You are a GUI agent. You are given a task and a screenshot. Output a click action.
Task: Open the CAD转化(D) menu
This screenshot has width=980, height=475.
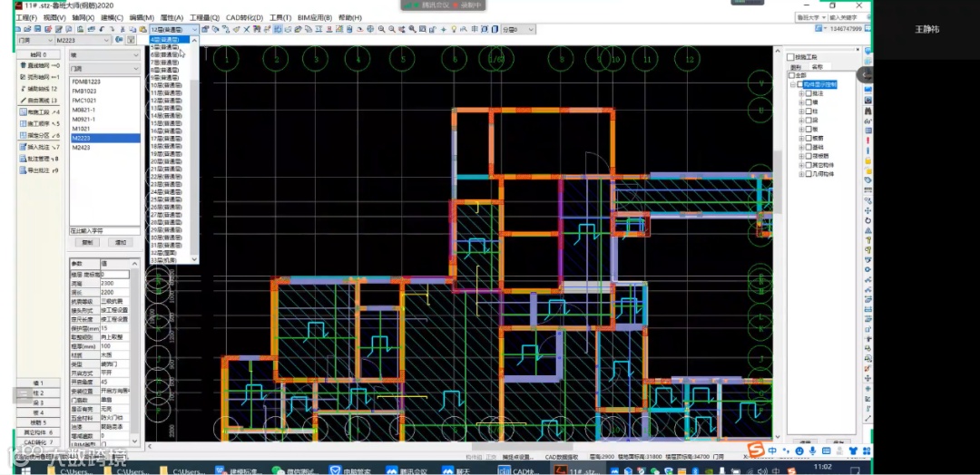[244, 17]
